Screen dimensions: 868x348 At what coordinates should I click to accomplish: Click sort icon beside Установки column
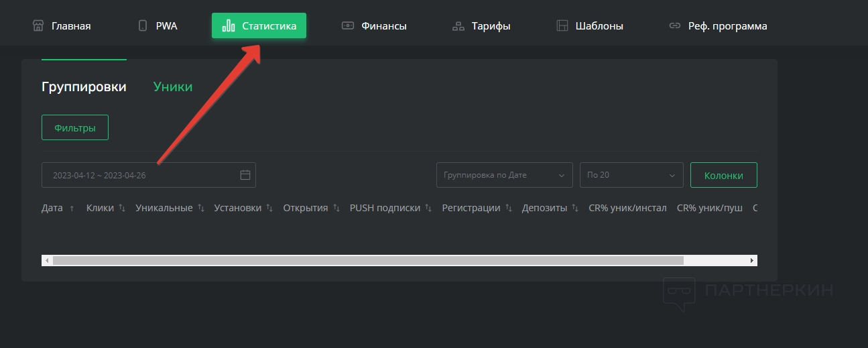[269, 209]
